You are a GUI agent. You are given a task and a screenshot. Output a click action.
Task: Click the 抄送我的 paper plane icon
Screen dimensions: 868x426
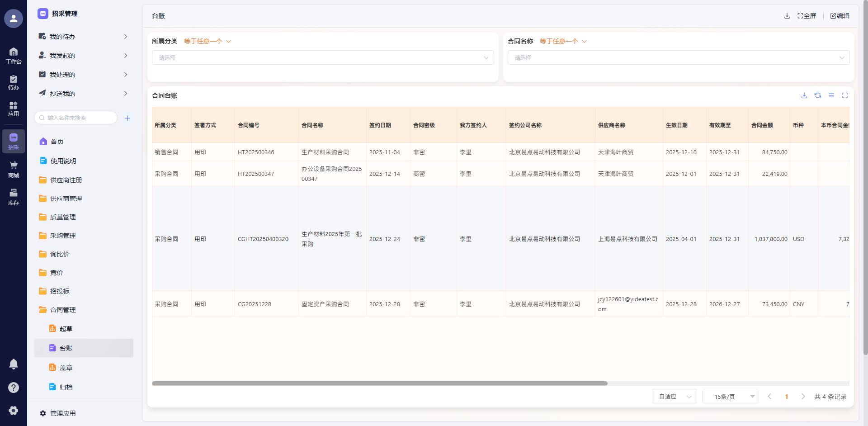pyautogui.click(x=42, y=93)
